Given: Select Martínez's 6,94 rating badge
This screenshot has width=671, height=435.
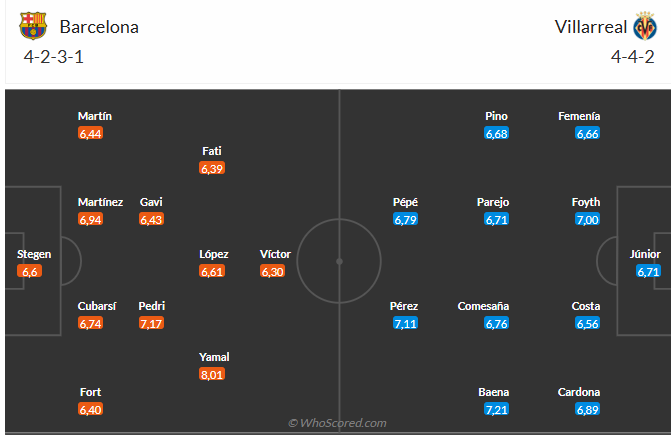Looking at the screenshot, I should coord(91,219).
